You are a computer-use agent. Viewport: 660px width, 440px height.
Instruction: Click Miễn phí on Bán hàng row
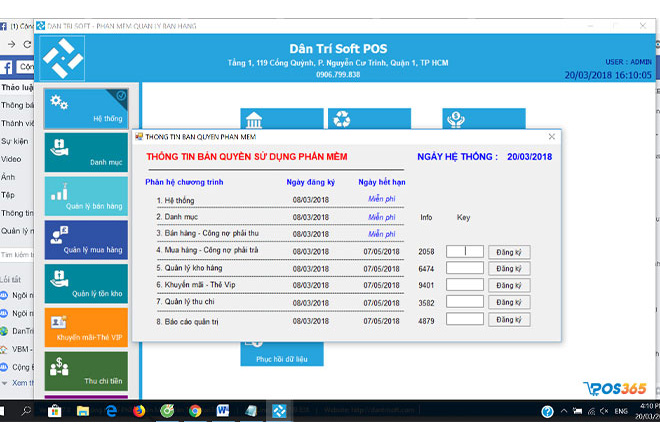382,234
